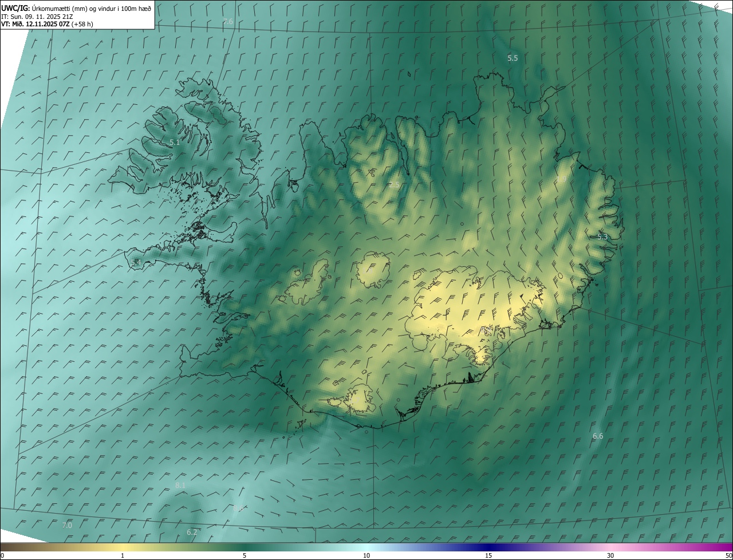Click the 6.2 value label on the map
Screen dimensions: 733x560
(x=192, y=533)
